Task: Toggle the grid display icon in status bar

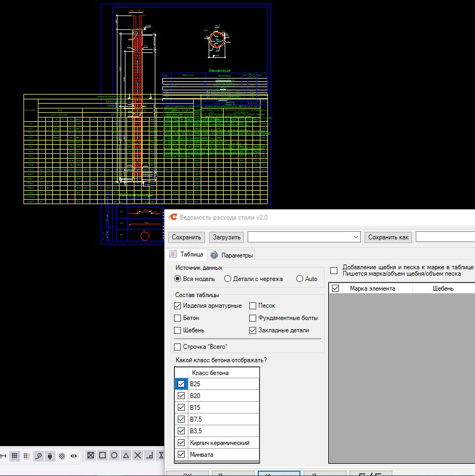Action: pos(15,456)
